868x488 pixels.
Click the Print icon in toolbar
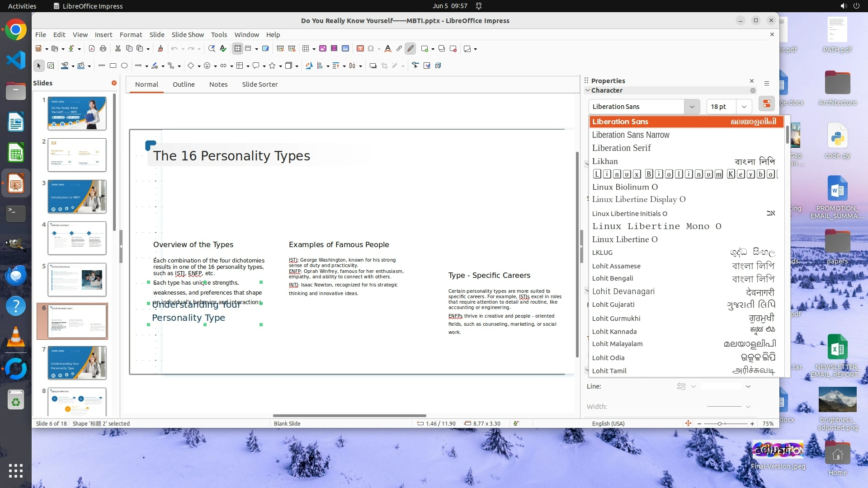pyautogui.click(x=103, y=49)
